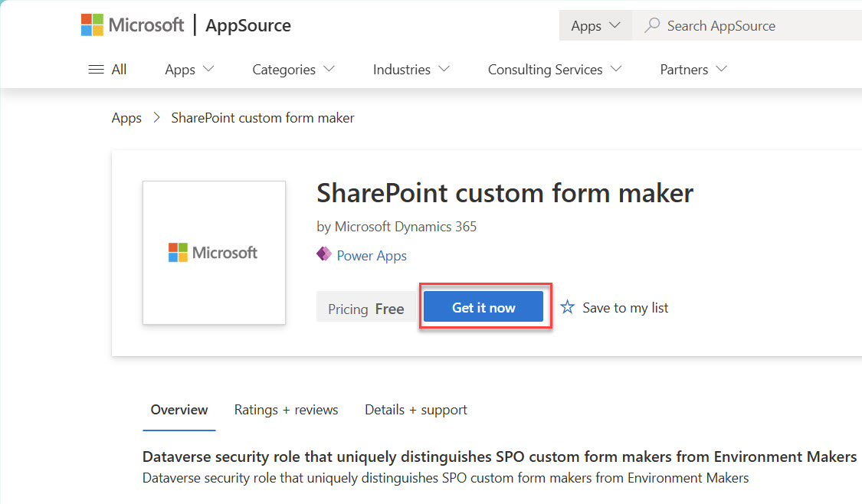The width and height of the screenshot is (862, 504).
Task: Open the hamburger menu next to All
Action: coord(97,69)
